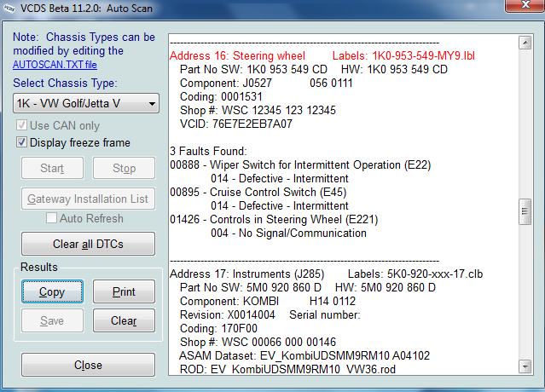Click the Coding: 170F00 line
The width and height of the screenshot is (545, 392).
218,328
